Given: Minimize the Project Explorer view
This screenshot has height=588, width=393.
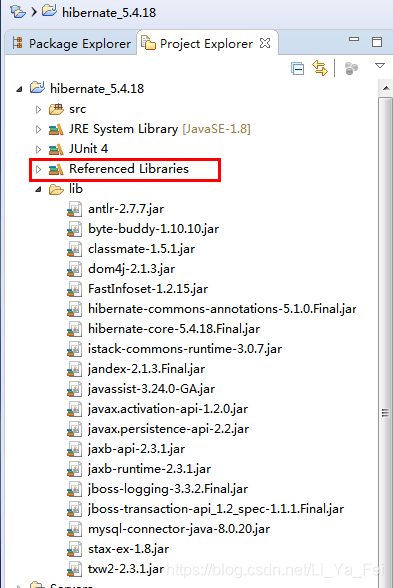Looking at the screenshot, I should (x=354, y=39).
